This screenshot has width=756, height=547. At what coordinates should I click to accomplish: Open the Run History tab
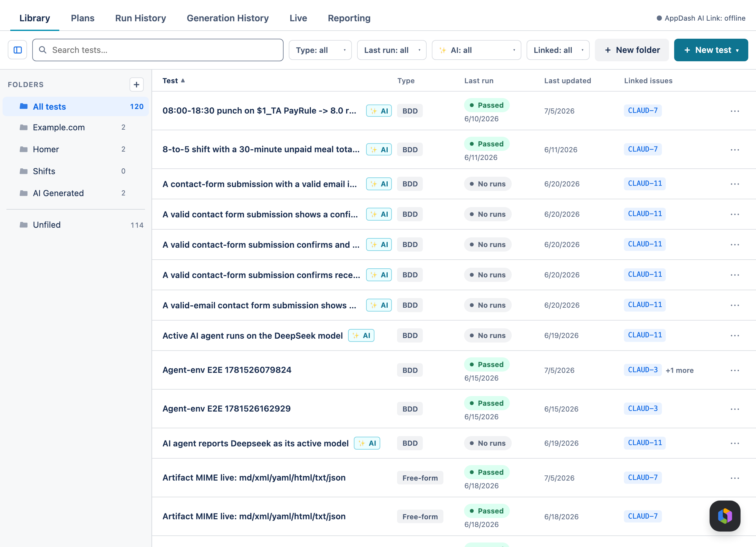click(x=141, y=18)
